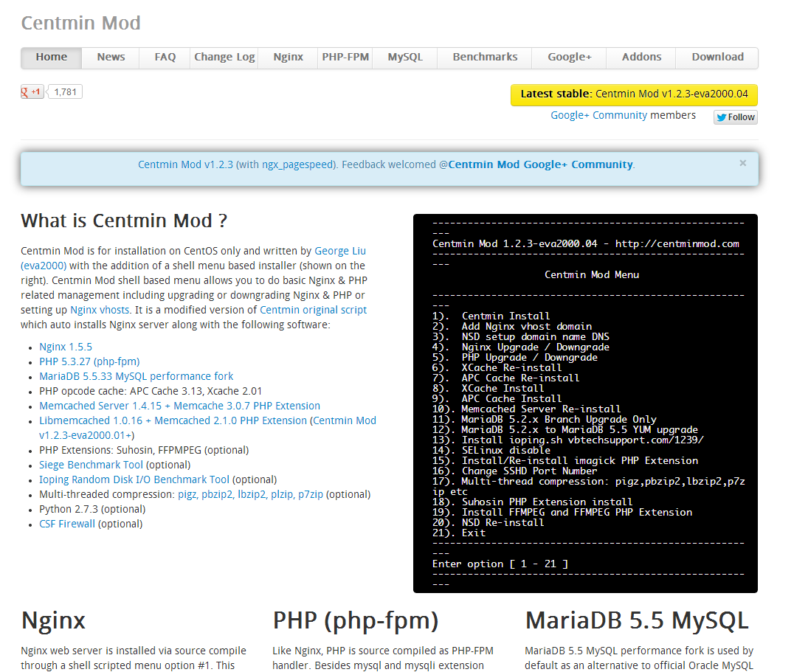Open Libmemcached 1.0.16 link

[173, 420]
